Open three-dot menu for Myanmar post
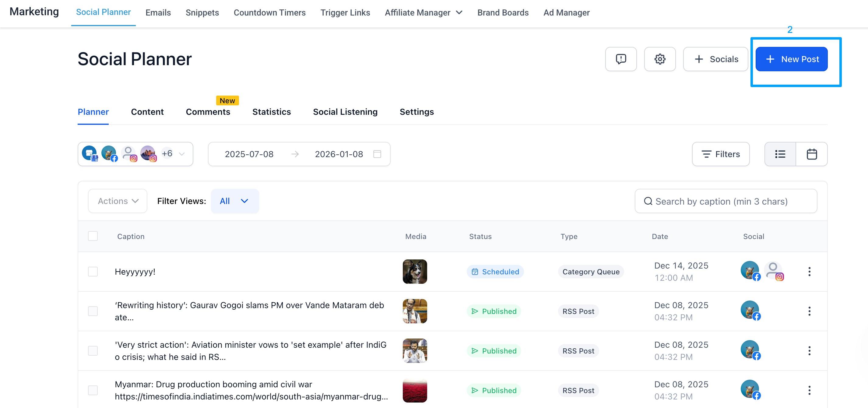The image size is (868, 408). tap(809, 390)
